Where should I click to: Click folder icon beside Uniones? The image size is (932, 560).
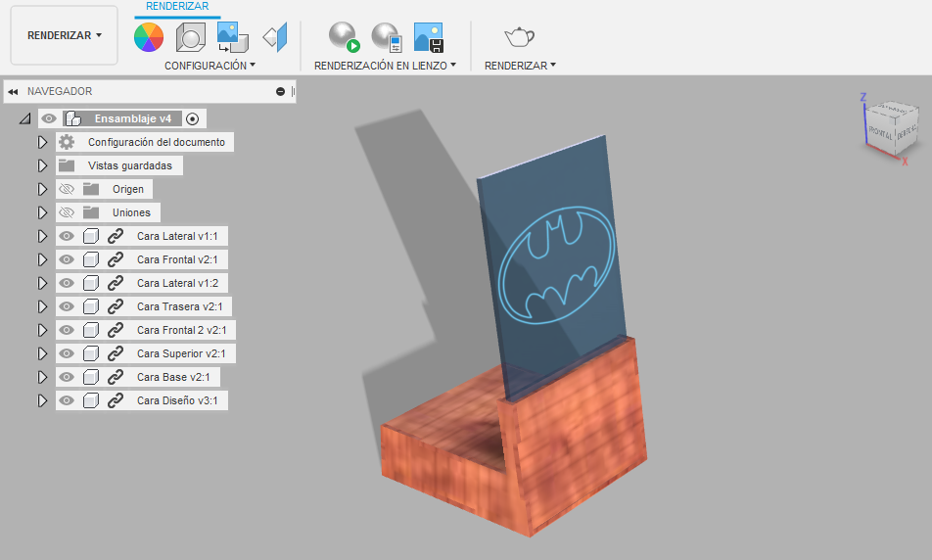(91, 212)
